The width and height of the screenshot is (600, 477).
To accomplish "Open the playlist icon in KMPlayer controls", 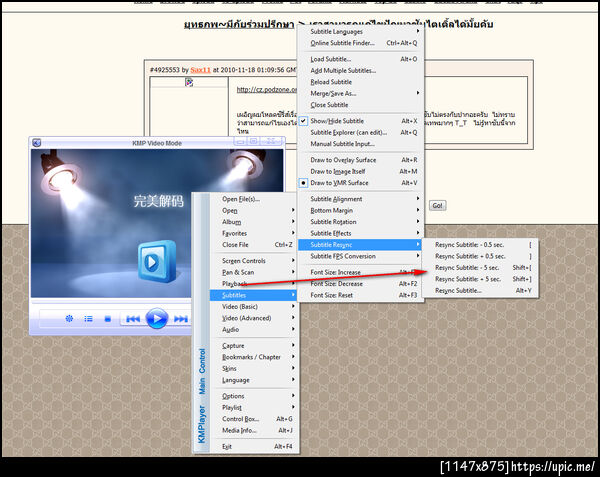I will click(88, 319).
